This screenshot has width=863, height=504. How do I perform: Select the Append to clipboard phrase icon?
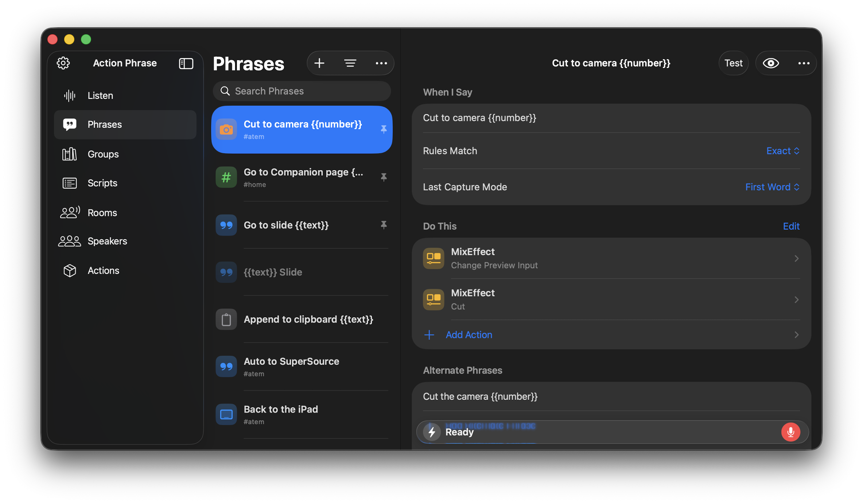coord(226,319)
